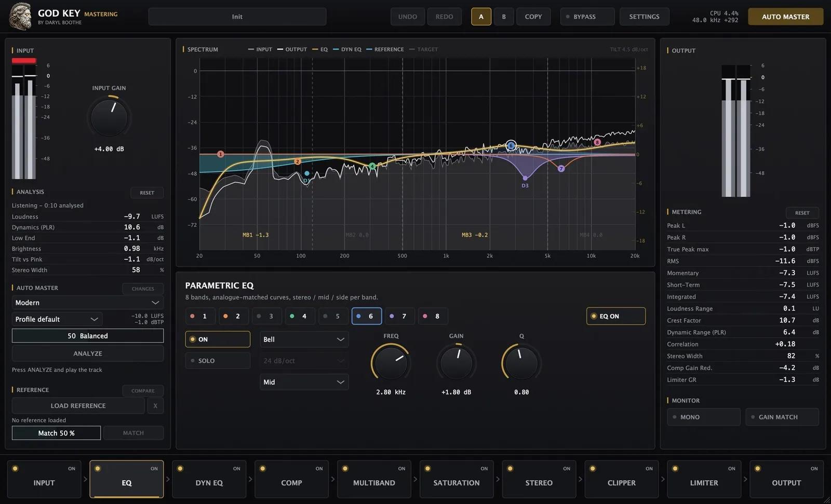Enable GAIN MATCH monitoring

point(782,417)
